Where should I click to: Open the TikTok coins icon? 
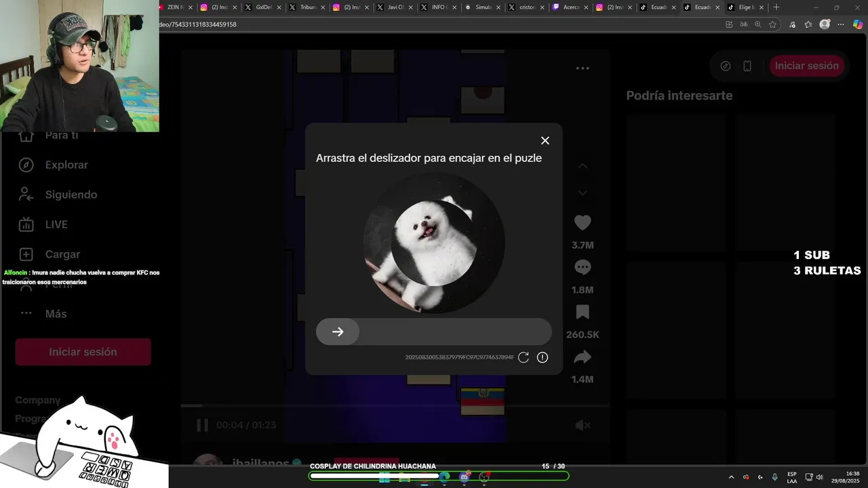pos(726,66)
